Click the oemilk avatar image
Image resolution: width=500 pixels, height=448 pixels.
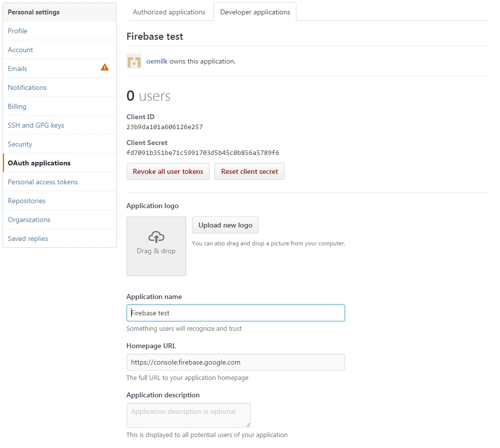coord(134,61)
